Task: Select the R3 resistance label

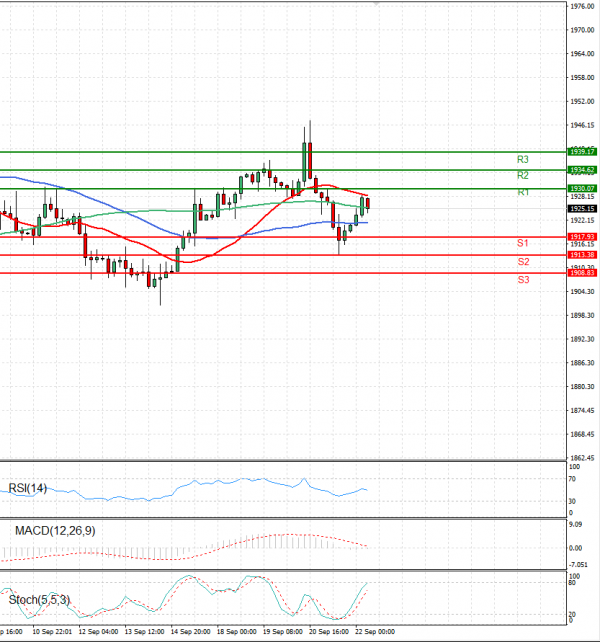Action: click(x=523, y=159)
